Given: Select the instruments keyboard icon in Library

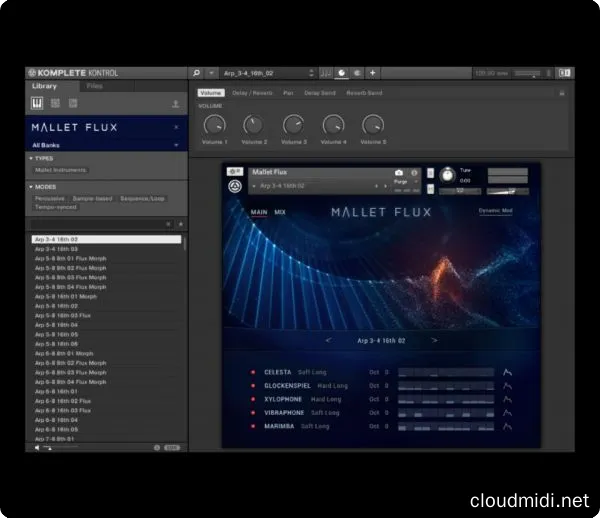Looking at the screenshot, I should coord(37,103).
